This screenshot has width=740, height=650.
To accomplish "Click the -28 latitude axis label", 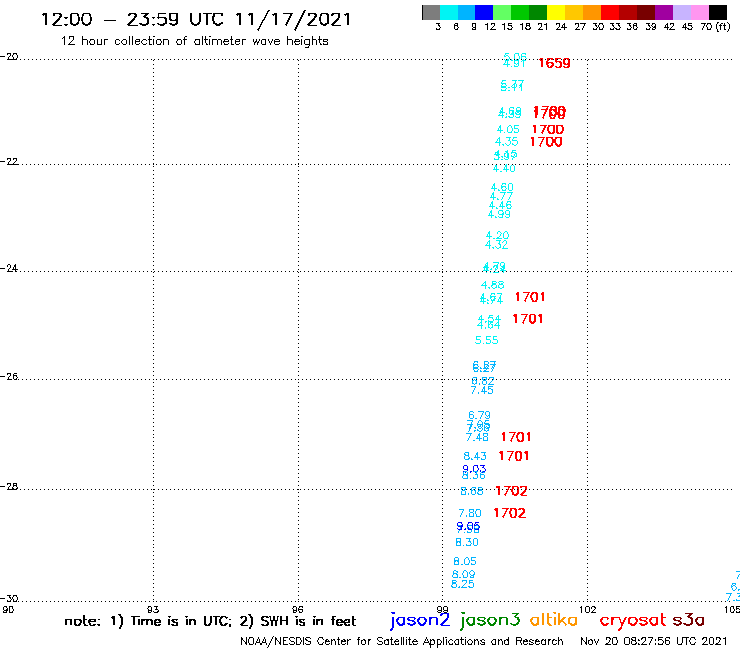I will point(9,486).
